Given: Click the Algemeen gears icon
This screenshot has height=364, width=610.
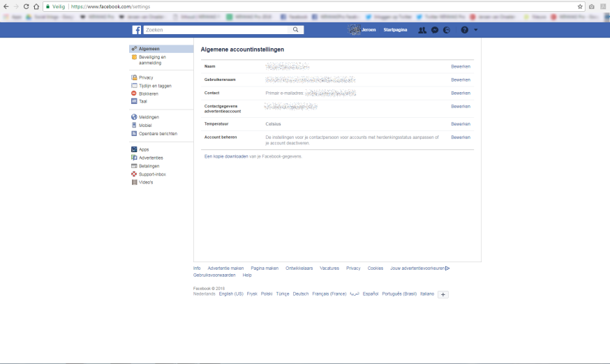Looking at the screenshot, I should point(134,49).
